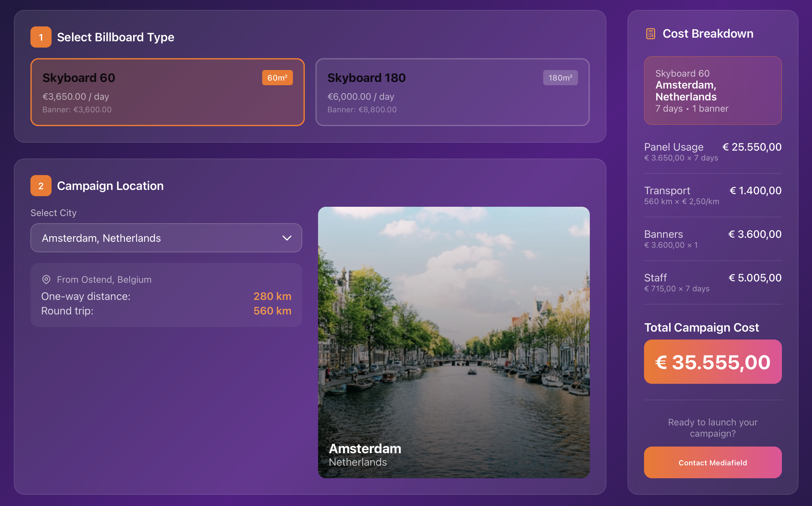This screenshot has height=506, width=812.
Task: Click the total campaign cost €35.555,00 box
Action: tap(712, 362)
